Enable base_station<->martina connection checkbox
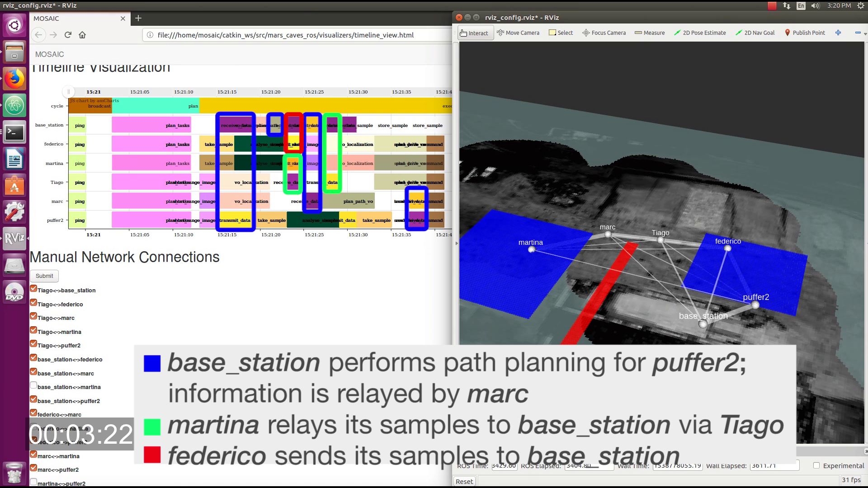 coord(33,385)
